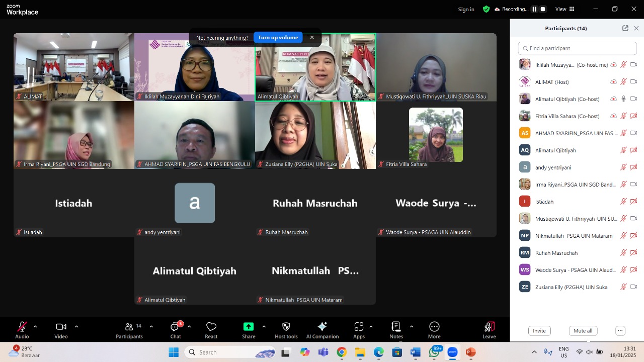This screenshot has height=362, width=644.
Task: Start Share screen
Action: (249, 330)
